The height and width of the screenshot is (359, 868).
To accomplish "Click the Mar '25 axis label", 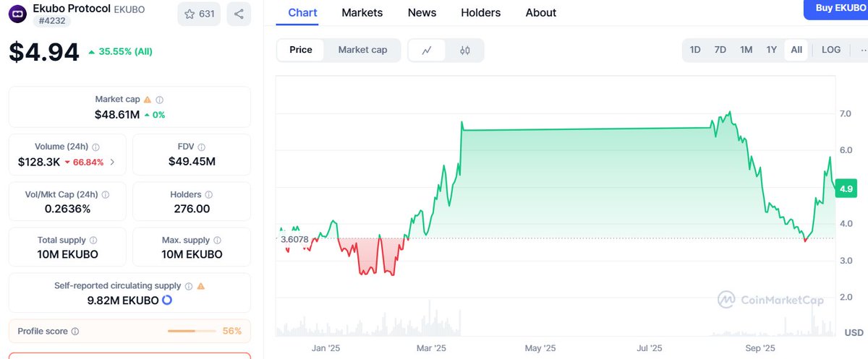I will tap(431, 348).
